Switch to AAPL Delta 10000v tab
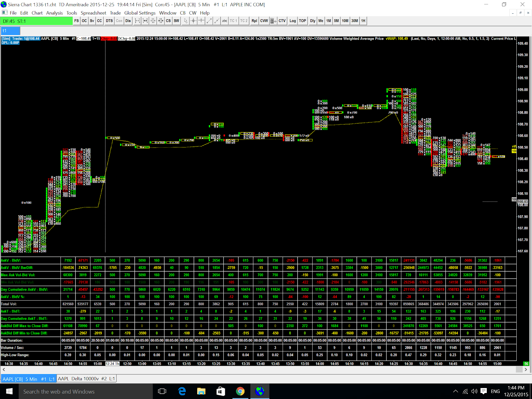Viewport: 532px width, 399px height. (86, 379)
